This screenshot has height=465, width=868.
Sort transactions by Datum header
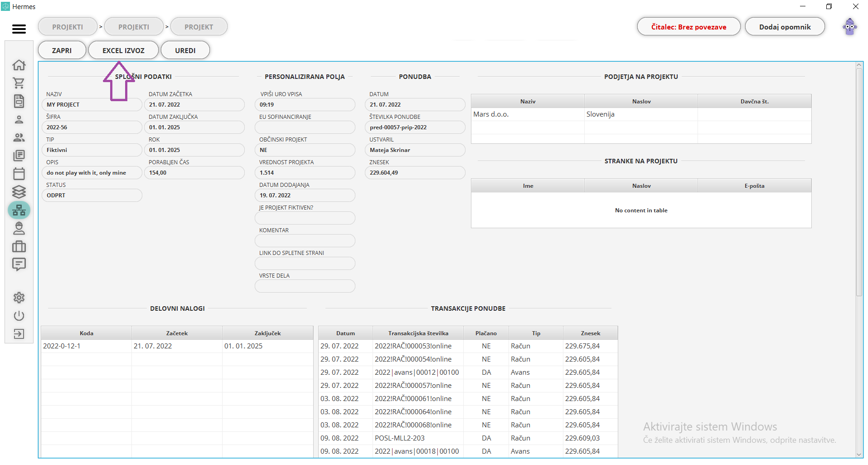[345, 333]
